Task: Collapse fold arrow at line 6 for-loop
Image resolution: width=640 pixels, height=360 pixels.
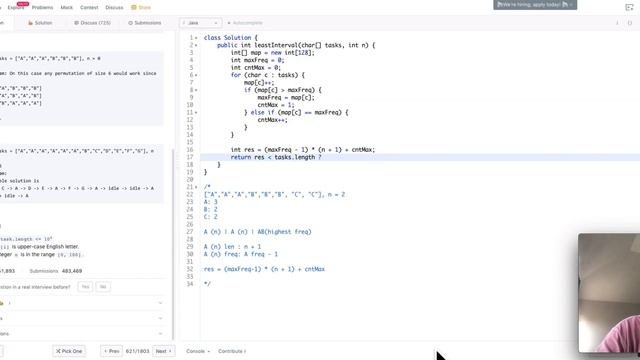Action: 196,75
